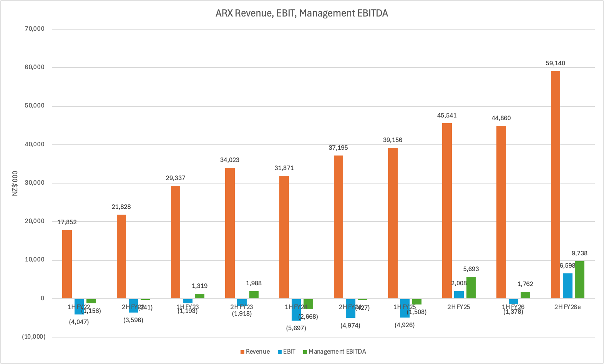Viewport: 604px width, 364px height.
Task: Click the 2,008 EBIT data label
Action: [x=459, y=283]
